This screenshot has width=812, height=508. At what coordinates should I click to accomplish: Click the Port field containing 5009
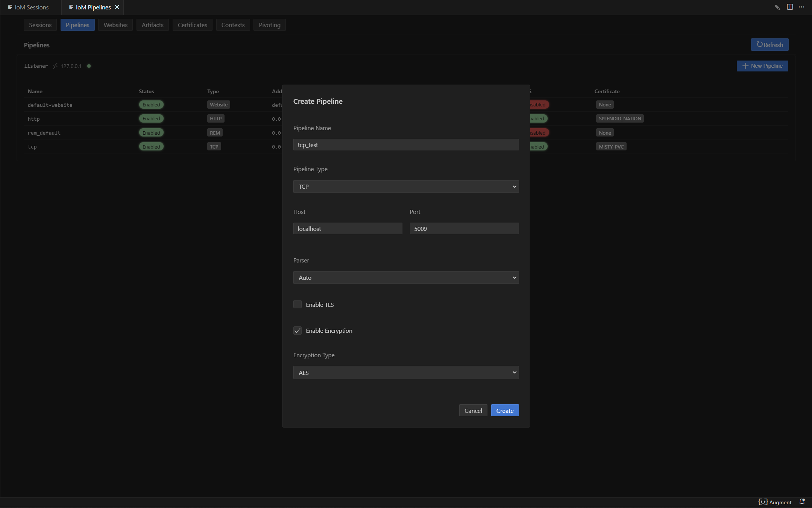(464, 229)
